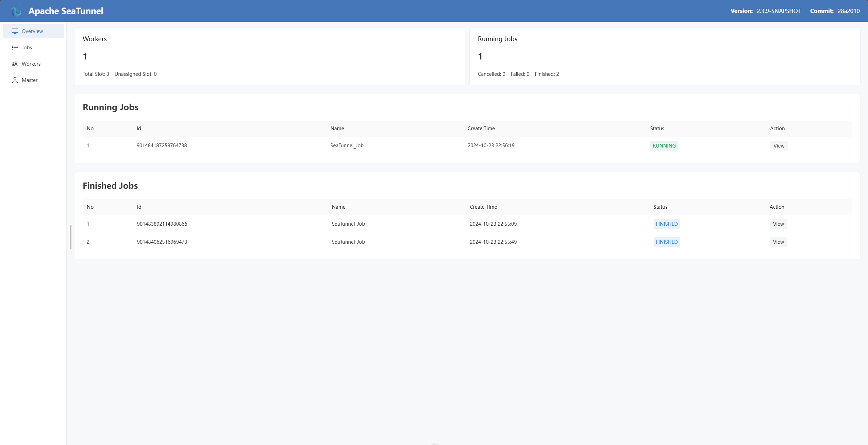View finished job 901483892114980866
Viewport: 868px width, 445px height.
click(778, 224)
